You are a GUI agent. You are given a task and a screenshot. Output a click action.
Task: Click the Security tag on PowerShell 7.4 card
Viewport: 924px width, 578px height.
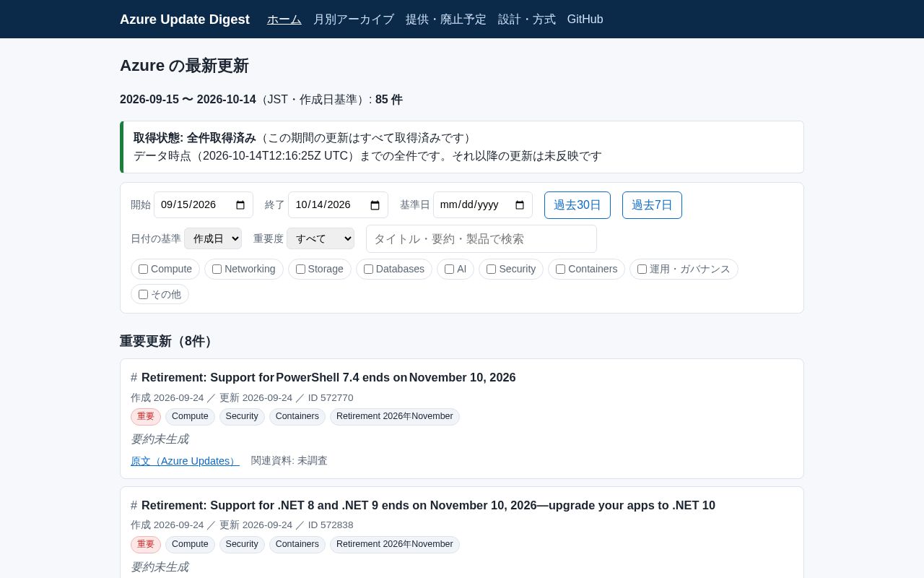click(x=242, y=417)
